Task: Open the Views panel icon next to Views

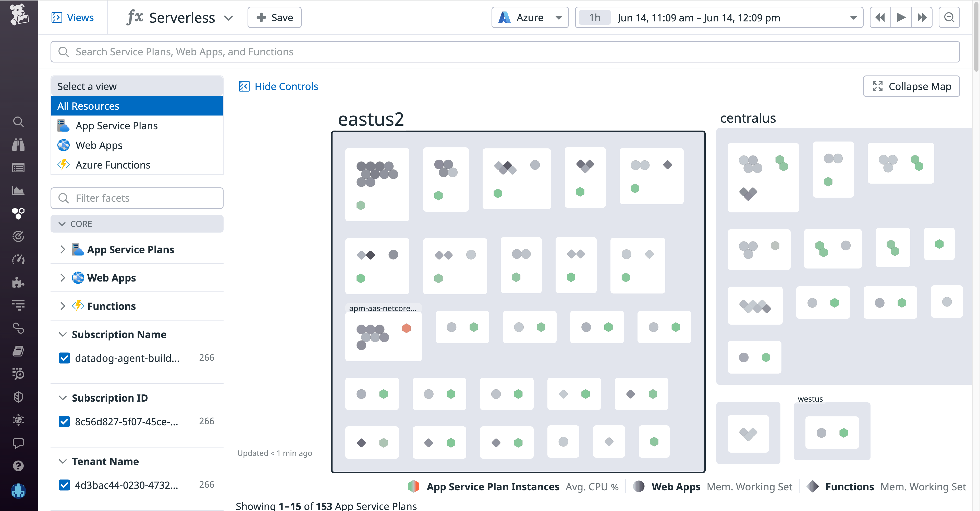Action: [x=57, y=17]
